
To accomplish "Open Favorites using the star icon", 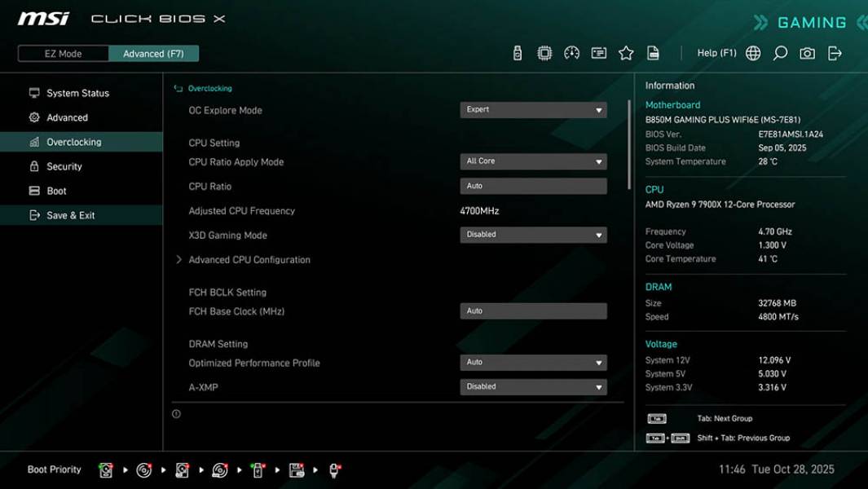I will 626,52.
